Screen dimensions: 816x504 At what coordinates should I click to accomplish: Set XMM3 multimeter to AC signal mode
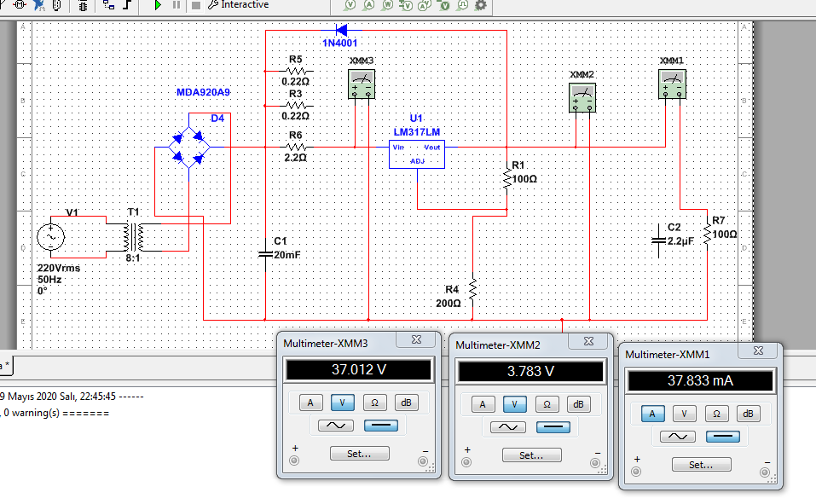pos(337,426)
